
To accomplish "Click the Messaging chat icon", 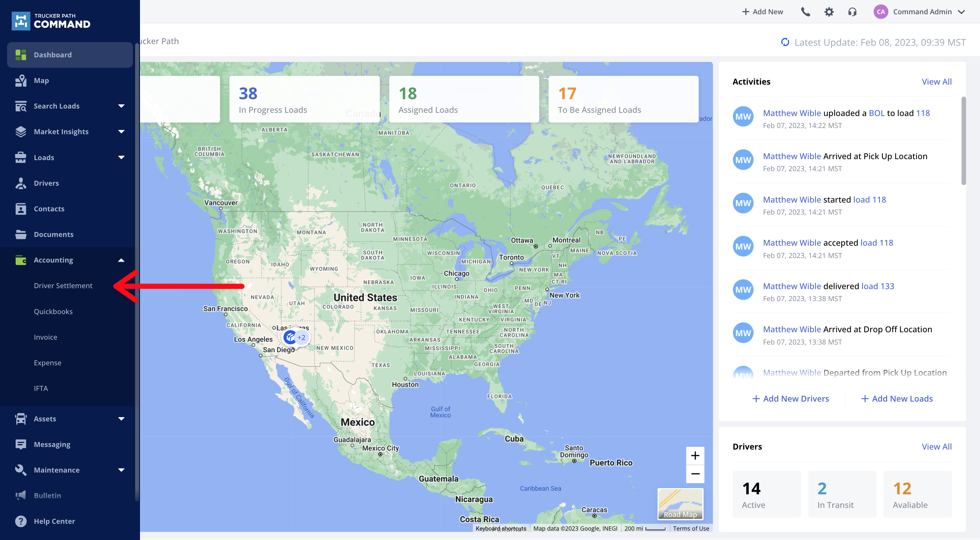I will 21,444.
